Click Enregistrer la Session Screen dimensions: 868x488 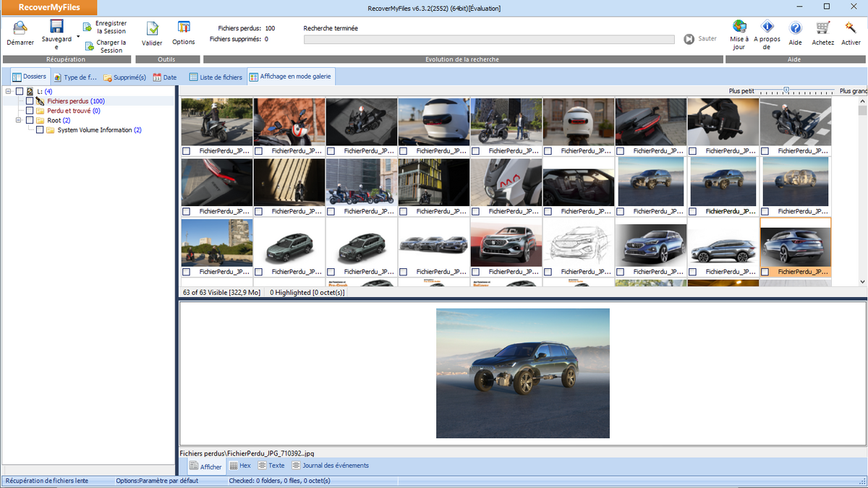104,27
